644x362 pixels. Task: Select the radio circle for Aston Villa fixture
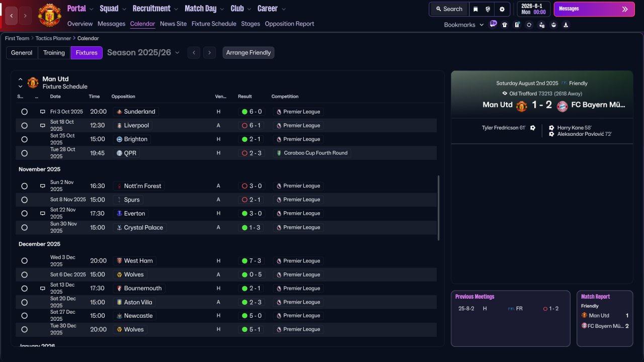[24, 302]
